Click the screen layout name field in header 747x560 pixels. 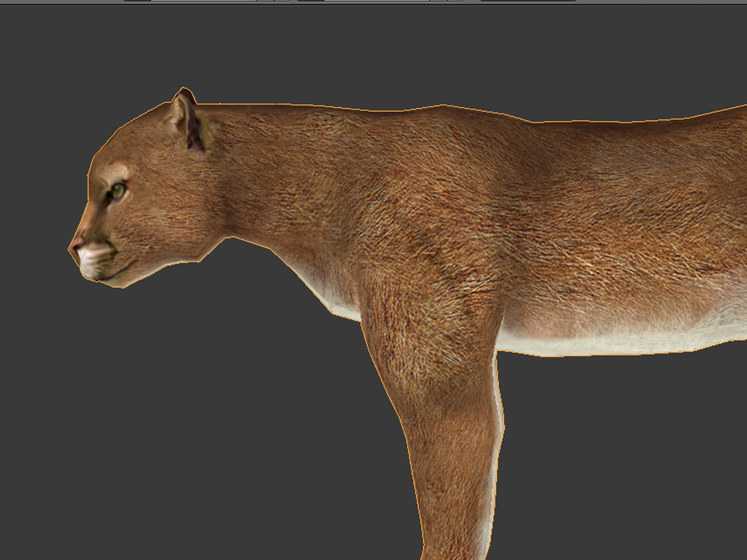point(203,1)
